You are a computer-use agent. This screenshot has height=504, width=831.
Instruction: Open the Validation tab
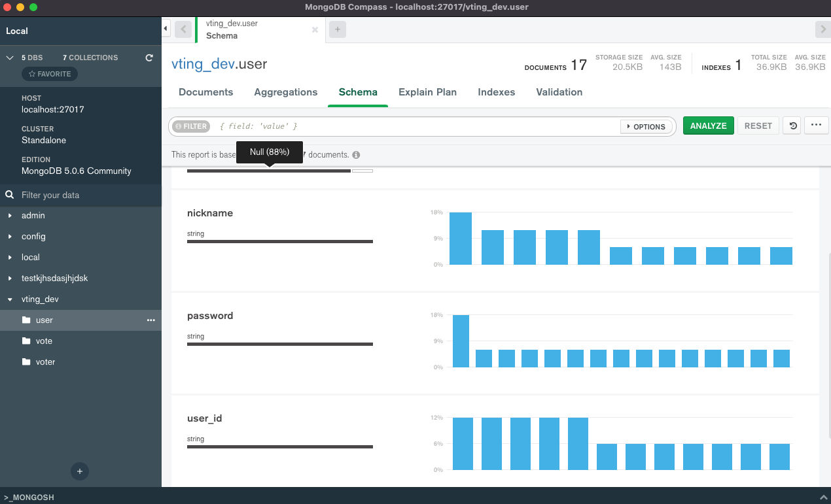pyautogui.click(x=559, y=92)
